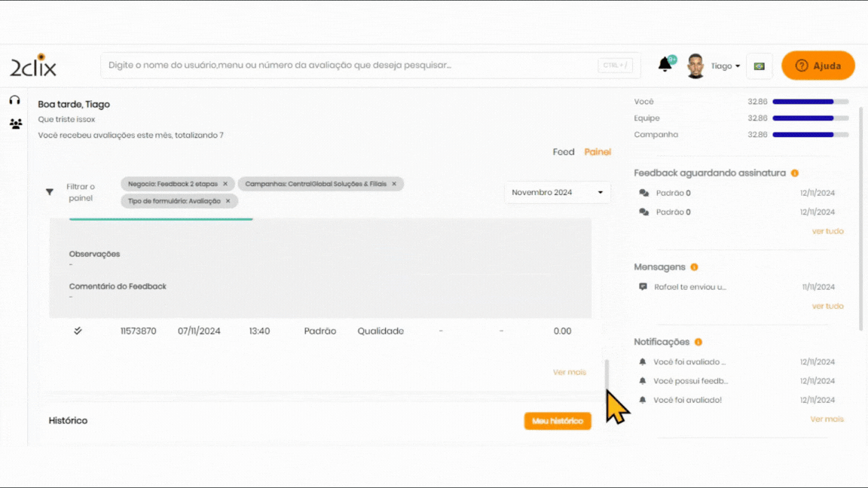Open the team users sidebar icon
The image size is (868, 488).
tap(15, 124)
